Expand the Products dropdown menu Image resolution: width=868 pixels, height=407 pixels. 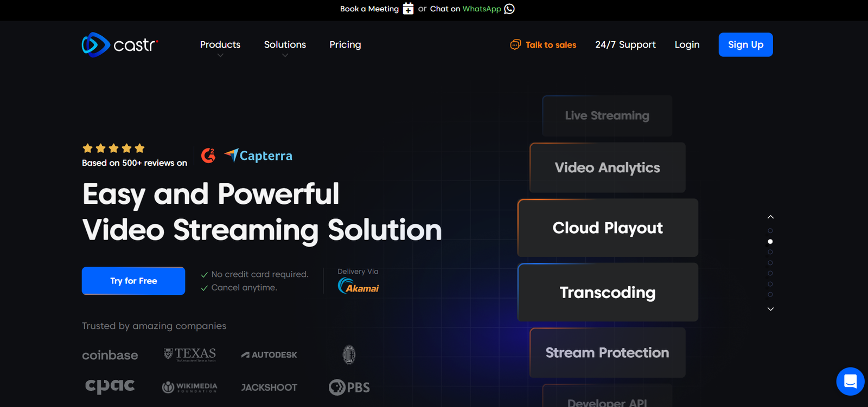click(220, 45)
